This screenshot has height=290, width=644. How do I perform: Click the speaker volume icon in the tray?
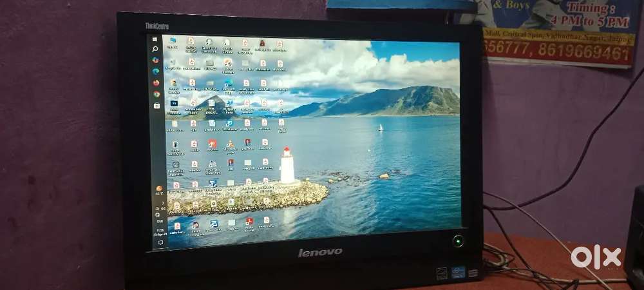(164, 209)
